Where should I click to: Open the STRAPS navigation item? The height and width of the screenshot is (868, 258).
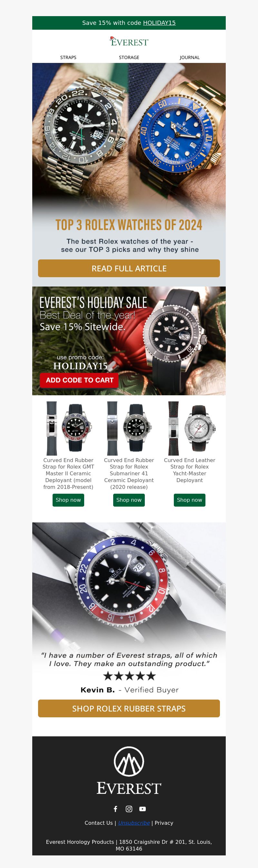tap(68, 57)
